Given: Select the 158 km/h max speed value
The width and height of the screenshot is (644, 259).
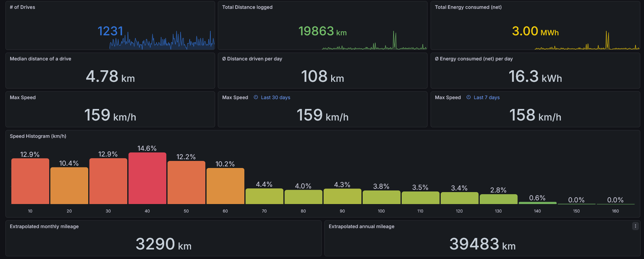Looking at the screenshot, I should (535, 115).
